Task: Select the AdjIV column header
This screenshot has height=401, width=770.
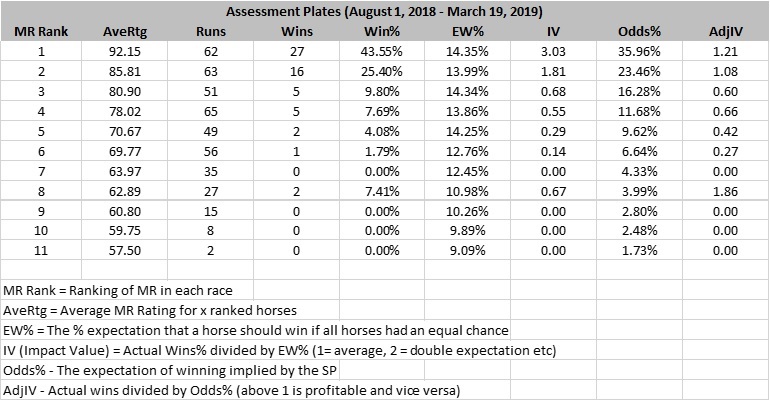Action: [725, 32]
